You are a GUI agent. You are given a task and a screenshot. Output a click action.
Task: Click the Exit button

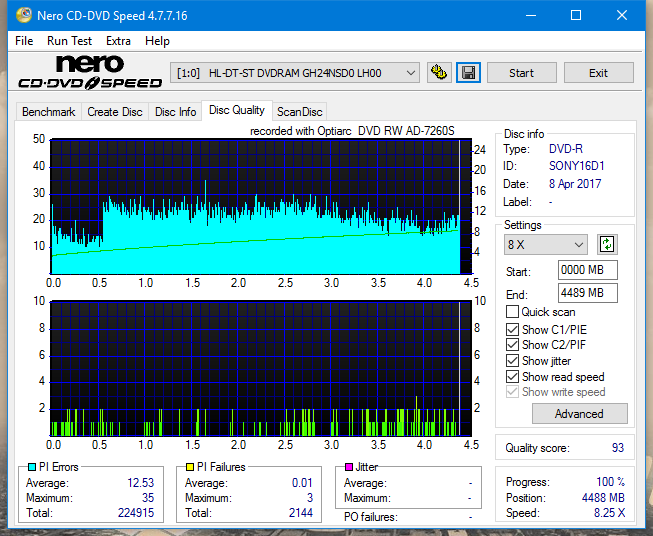[598, 73]
